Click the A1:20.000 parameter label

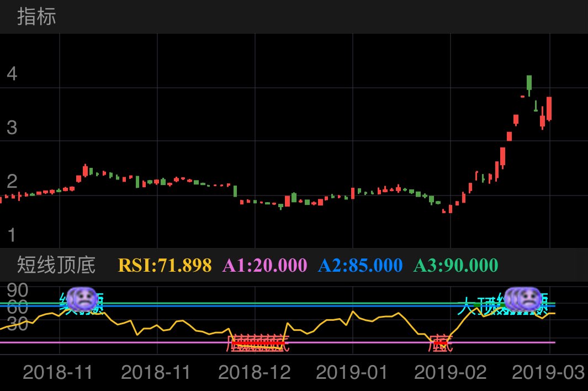[x=264, y=265]
